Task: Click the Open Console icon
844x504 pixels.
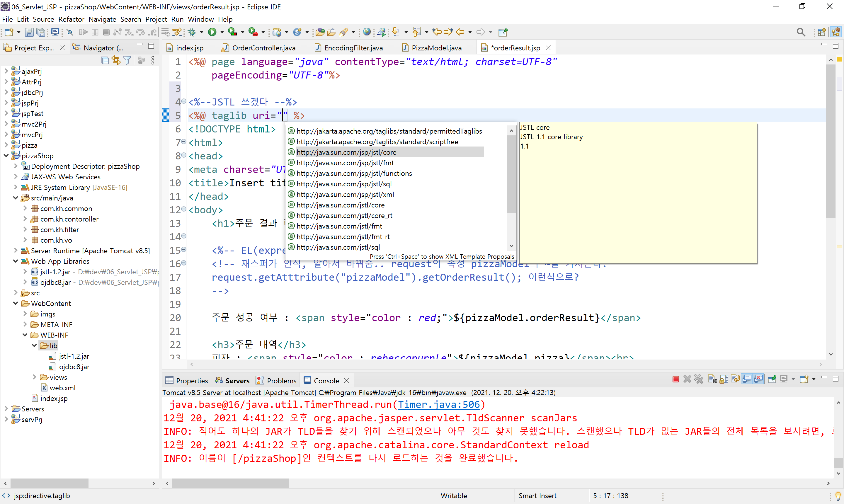Action: point(804,379)
